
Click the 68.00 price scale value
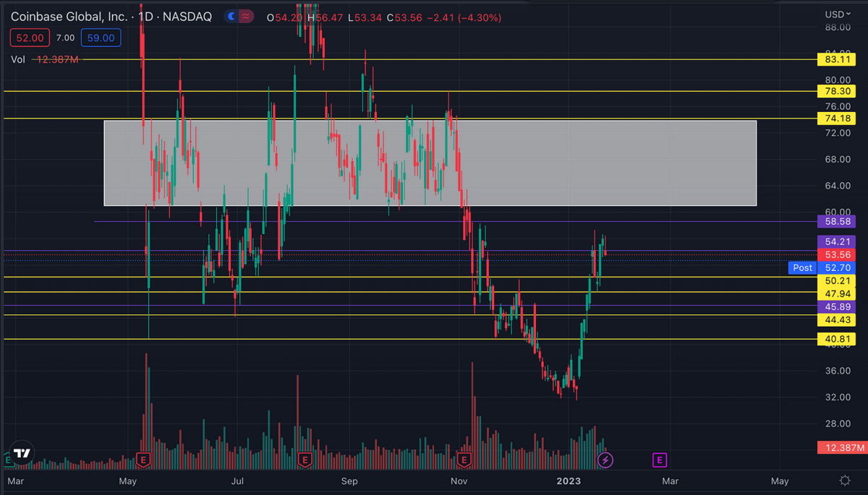pos(837,160)
